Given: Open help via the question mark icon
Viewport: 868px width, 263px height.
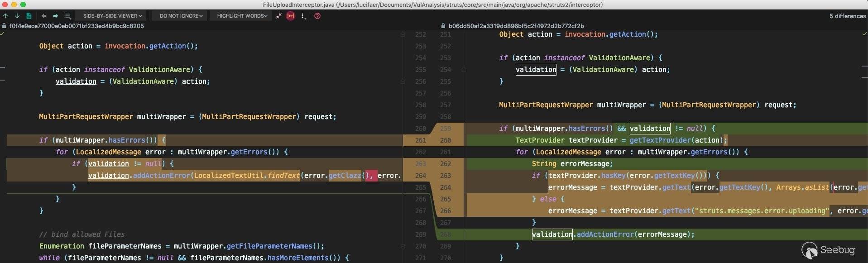Looking at the screenshot, I should point(317,16).
